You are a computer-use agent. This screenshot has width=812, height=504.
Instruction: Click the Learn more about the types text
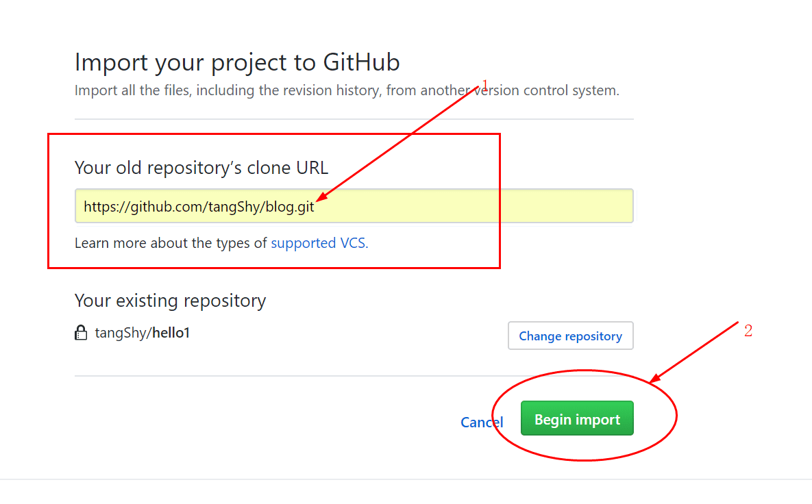pyautogui.click(x=171, y=243)
